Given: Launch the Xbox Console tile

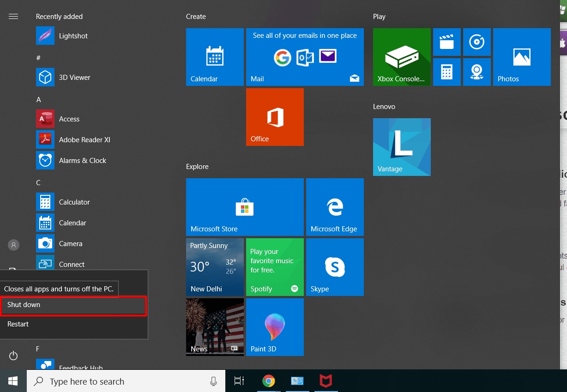Looking at the screenshot, I should [x=402, y=57].
